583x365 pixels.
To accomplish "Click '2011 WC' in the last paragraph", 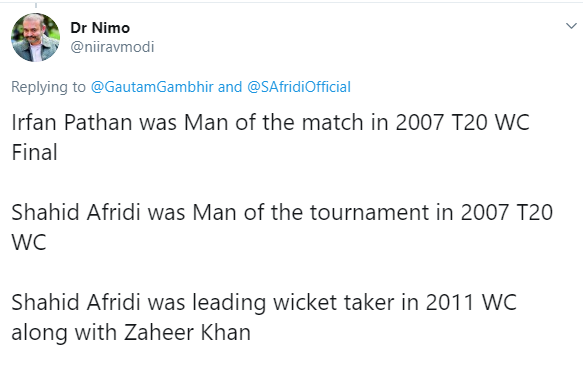I will [471, 303].
